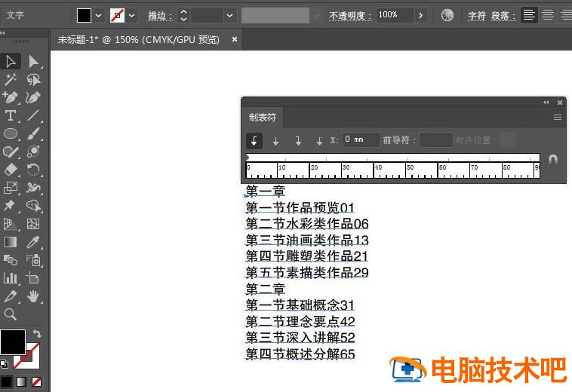Screen dimensions: 572x392
Task: Click the magnet icon in the tabs panel
Action: [553, 159]
